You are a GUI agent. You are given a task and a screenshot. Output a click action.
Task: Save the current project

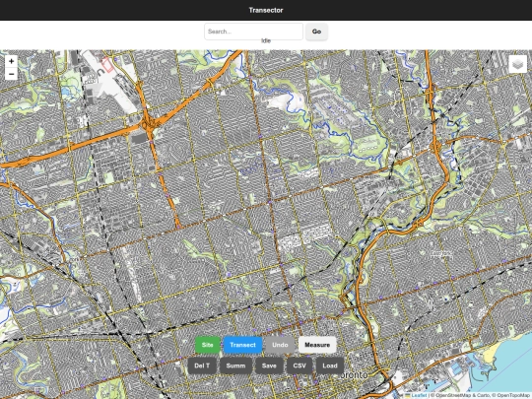pyautogui.click(x=269, y=366)
